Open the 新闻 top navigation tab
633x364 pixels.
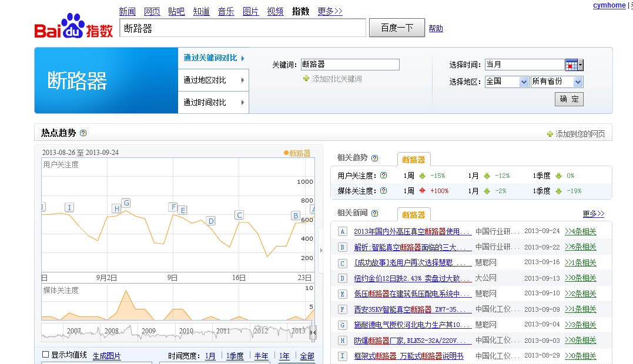[x=127, y=11]
